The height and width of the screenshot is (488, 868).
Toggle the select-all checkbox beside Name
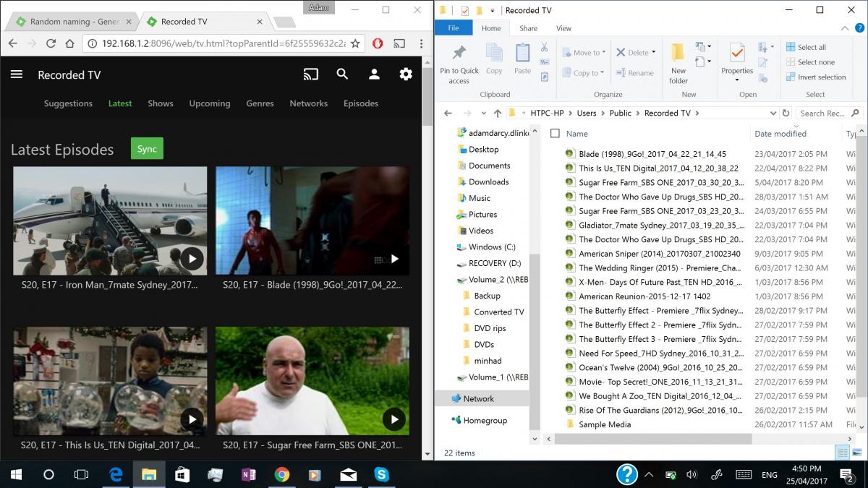[x=555, y=134]
